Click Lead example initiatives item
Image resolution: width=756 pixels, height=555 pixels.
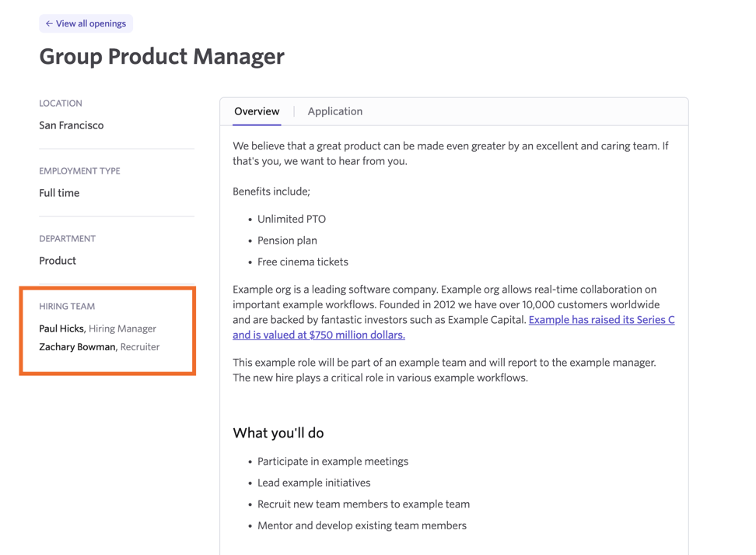(x=314, y=483)
